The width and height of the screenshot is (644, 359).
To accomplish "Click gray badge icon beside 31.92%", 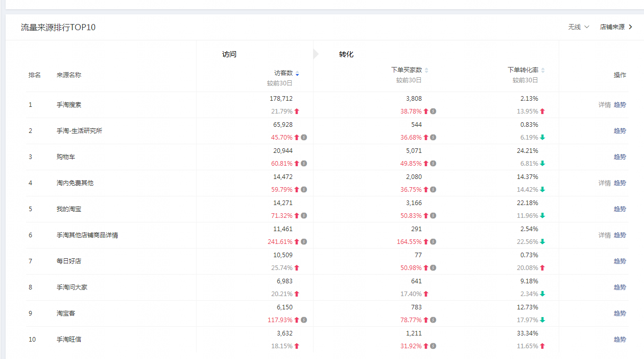I will 433,346.
